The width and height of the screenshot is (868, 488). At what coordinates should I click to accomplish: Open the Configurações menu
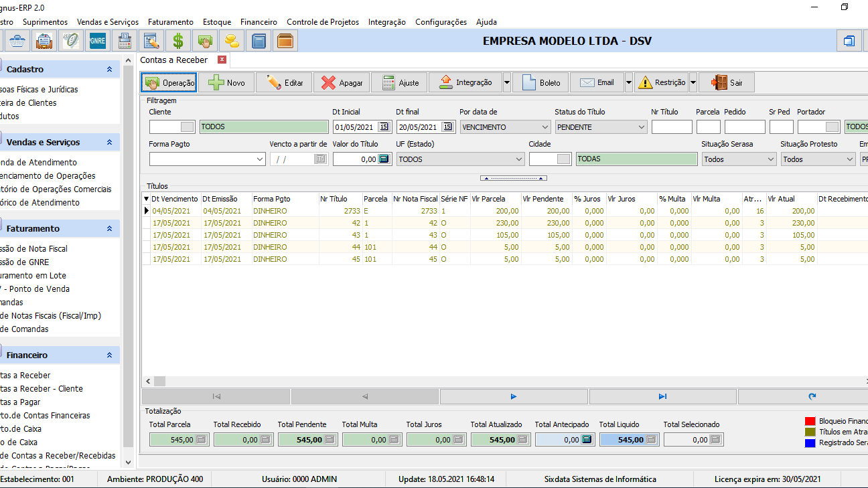pyautogui.click(x=441, y=22)
